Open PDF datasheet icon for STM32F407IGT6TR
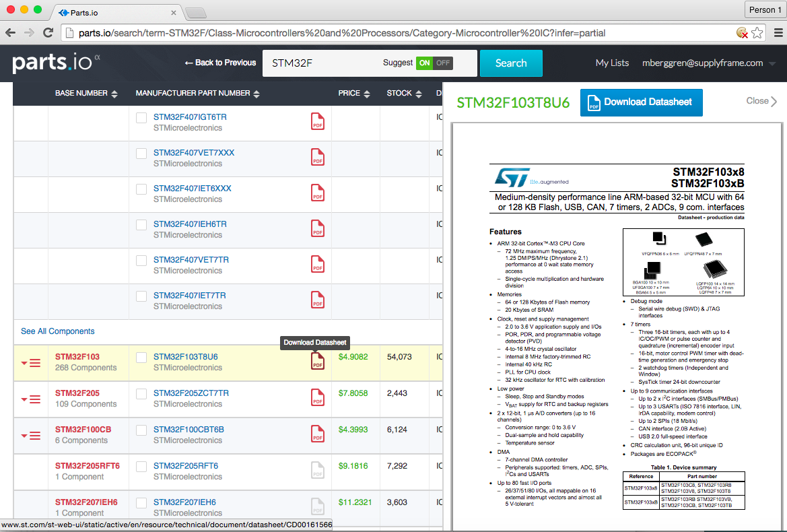787x532 pixels. click(318, 121)
